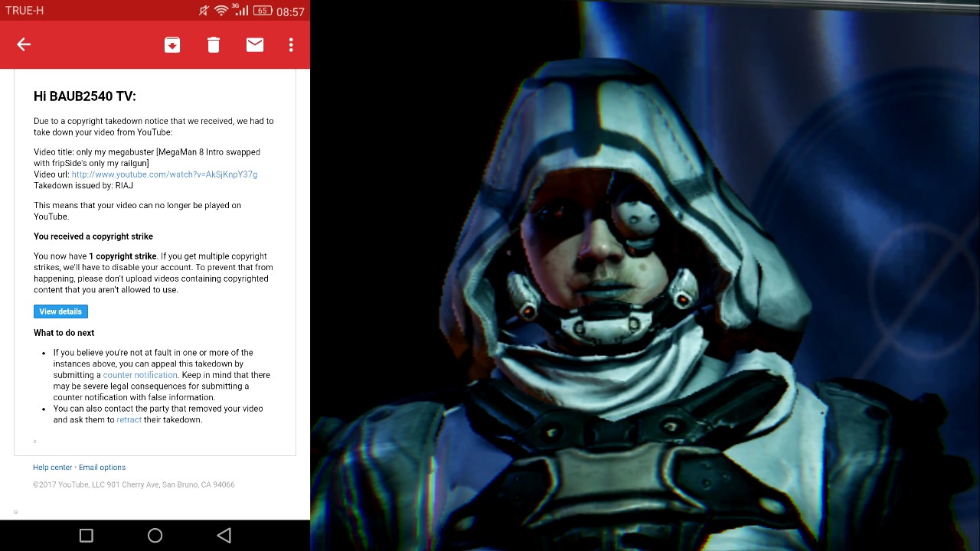Tap the battery indicator in status bar

(263, 11)
